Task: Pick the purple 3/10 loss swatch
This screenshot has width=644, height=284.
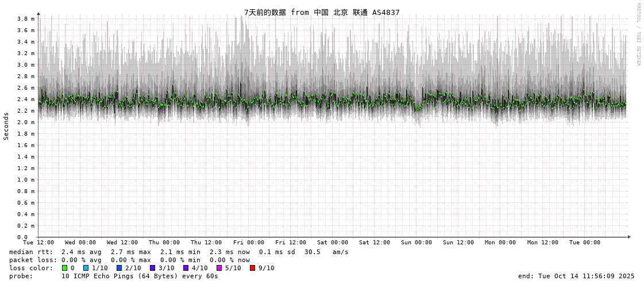Action: (153, 268)
